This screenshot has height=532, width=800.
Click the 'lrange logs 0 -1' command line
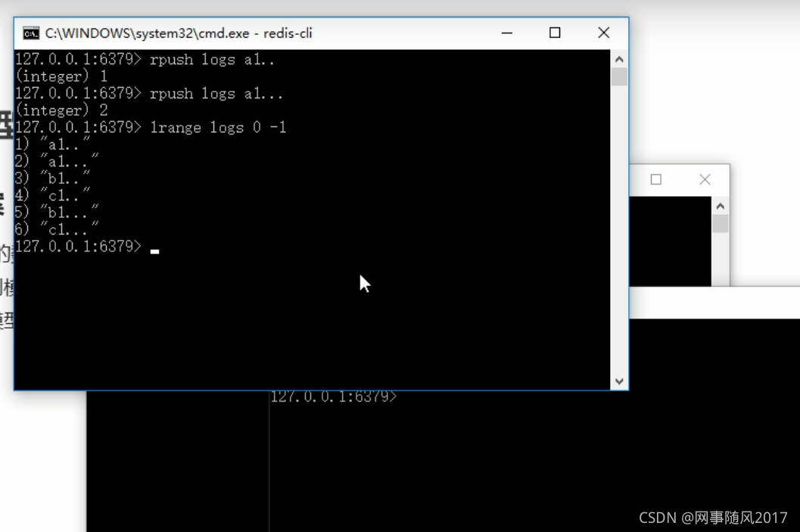pyautogui.click(x=151, y=127)
